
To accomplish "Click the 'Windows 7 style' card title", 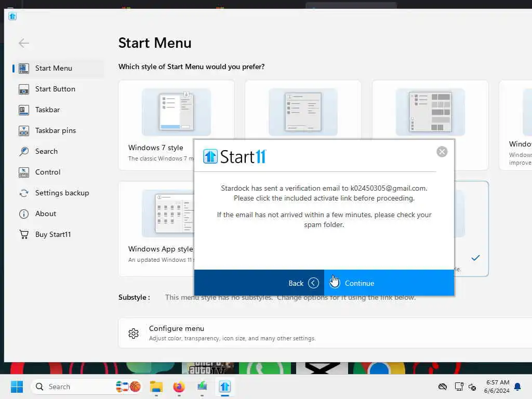I will click(156, 148).
